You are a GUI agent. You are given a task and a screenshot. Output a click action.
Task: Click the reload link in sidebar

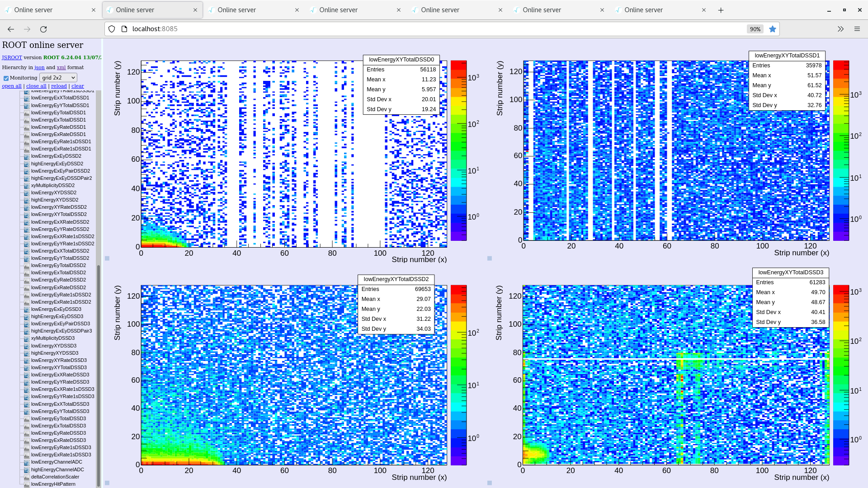[x=59, y=86]
